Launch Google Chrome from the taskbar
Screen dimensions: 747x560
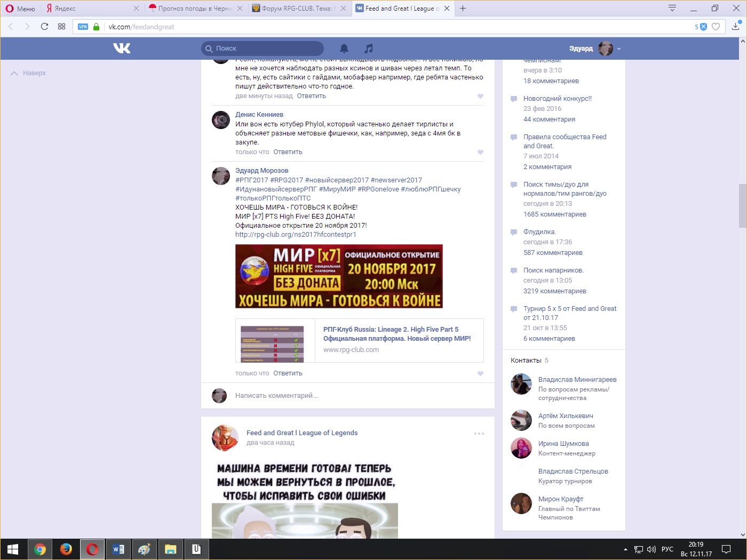pyautogui.click(x=40, y=549)
